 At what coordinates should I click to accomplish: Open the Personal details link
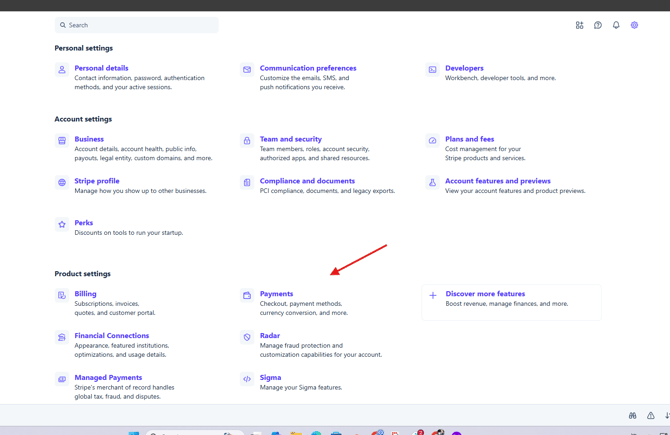[x=101, y=68]
